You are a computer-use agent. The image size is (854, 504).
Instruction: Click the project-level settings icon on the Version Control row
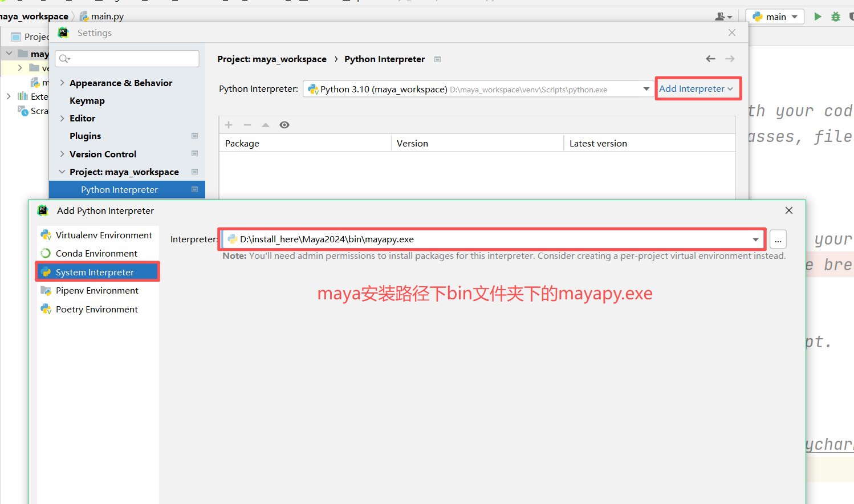[194, 154]
